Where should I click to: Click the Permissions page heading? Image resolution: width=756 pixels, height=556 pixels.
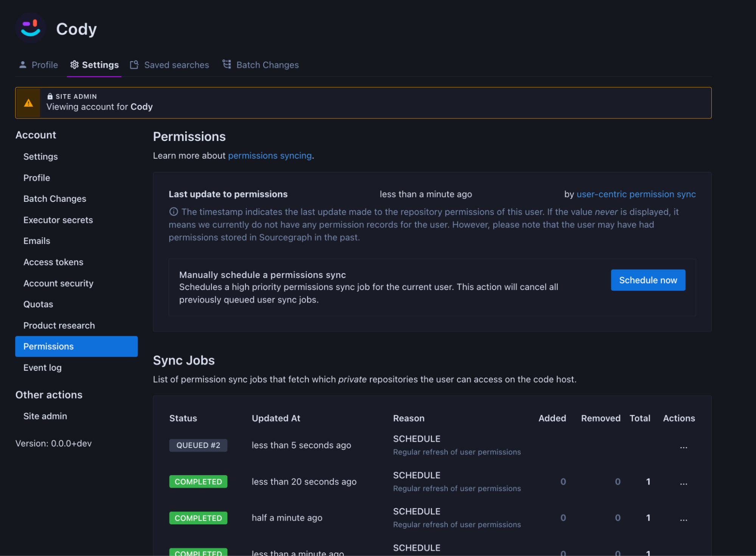(189, 136)
